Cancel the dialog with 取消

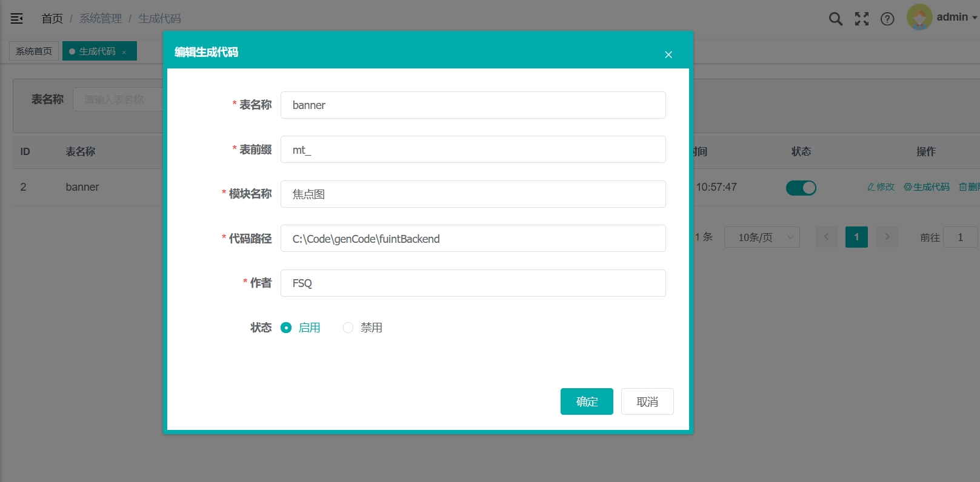click(x=647, y=401)
